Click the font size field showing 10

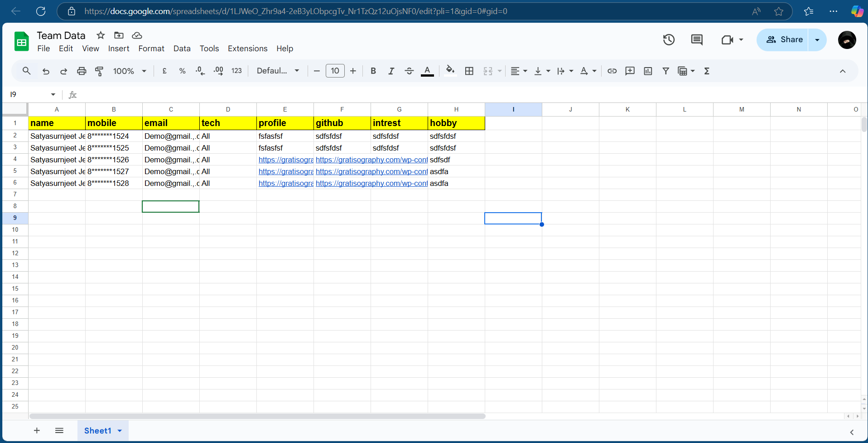tap(335, 71)
